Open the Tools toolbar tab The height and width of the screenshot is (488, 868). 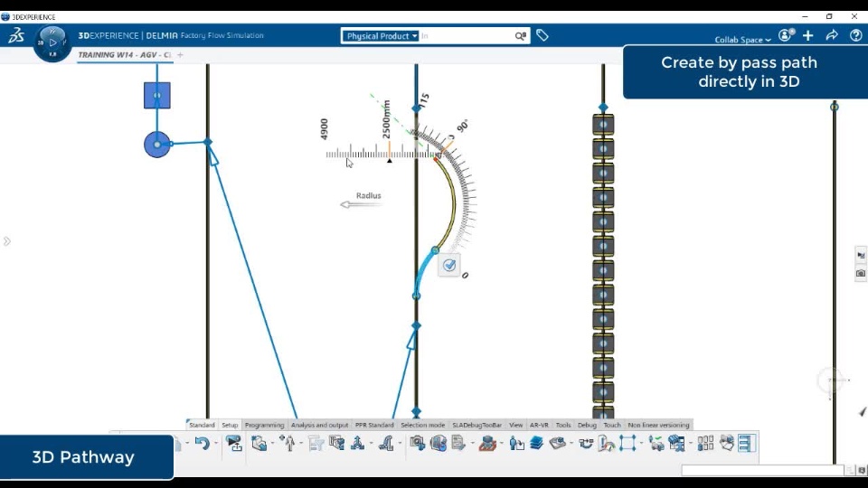[x=563, y=425]
